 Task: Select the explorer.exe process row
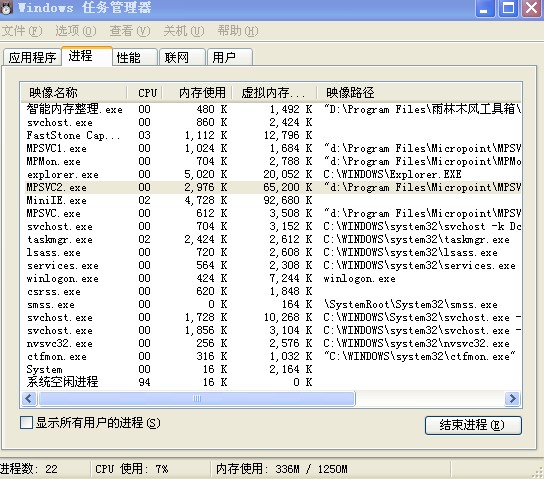[x=271, y=174]
